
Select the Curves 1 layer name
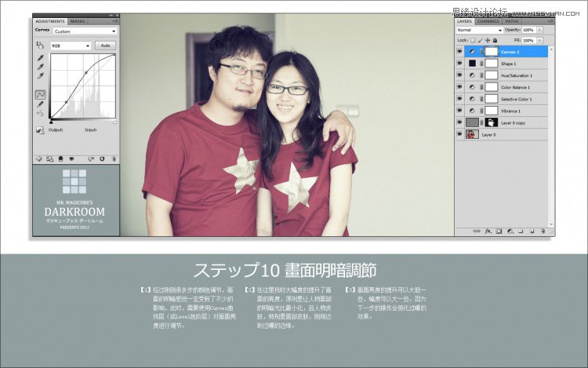click(x=510, y=52)
